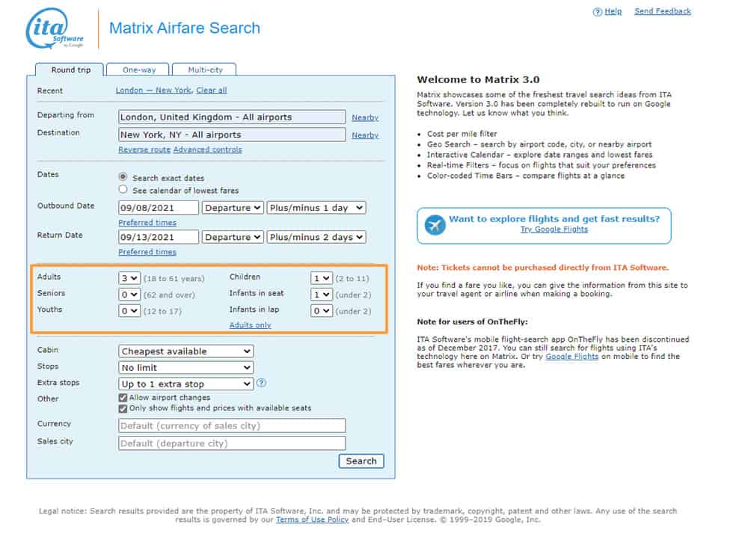Click the Adults only link
This screenshot has height=560, width=748.
[x=250, y=325]
